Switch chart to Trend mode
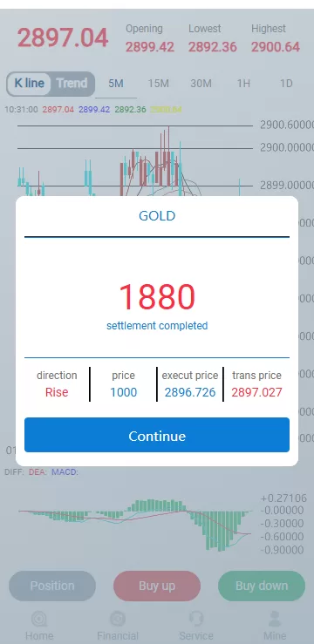Image resolution: width=314 pixels, height=644 pixels. [x=72, y=84]
